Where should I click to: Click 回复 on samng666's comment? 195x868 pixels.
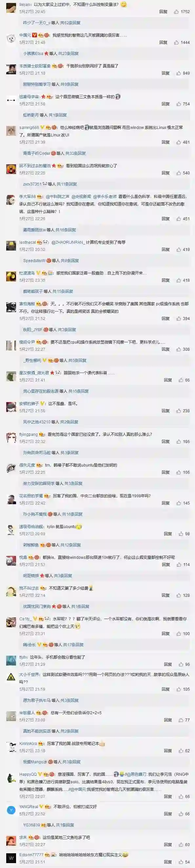coord(166,142)
